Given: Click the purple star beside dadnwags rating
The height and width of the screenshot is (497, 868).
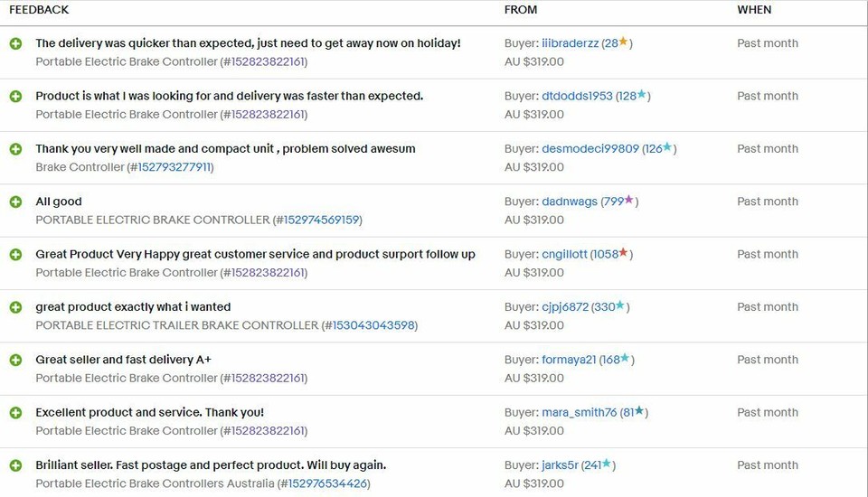Looking at the screenshot, I should pyautogui.click(x=629, y=201).
